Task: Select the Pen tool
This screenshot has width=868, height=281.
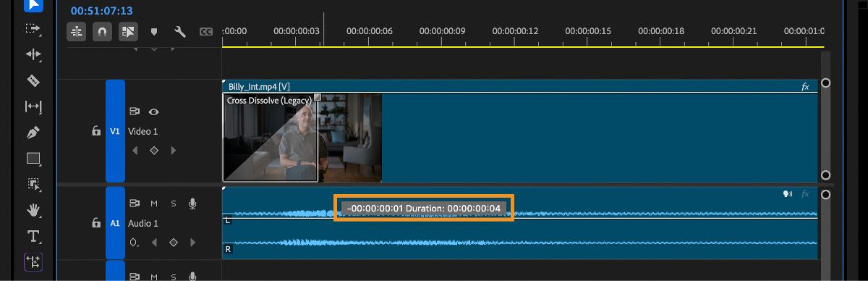Action: tap(33, 133)
